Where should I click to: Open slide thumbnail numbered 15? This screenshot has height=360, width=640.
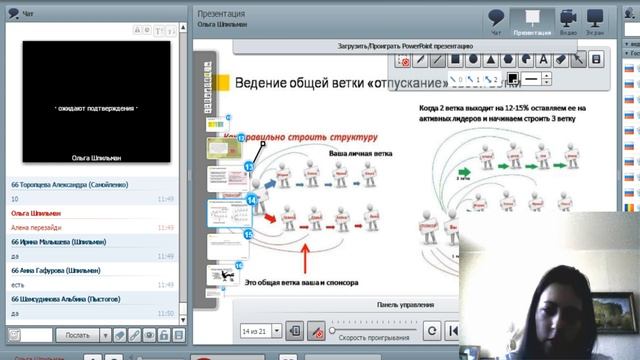click(x=228, y=246)
